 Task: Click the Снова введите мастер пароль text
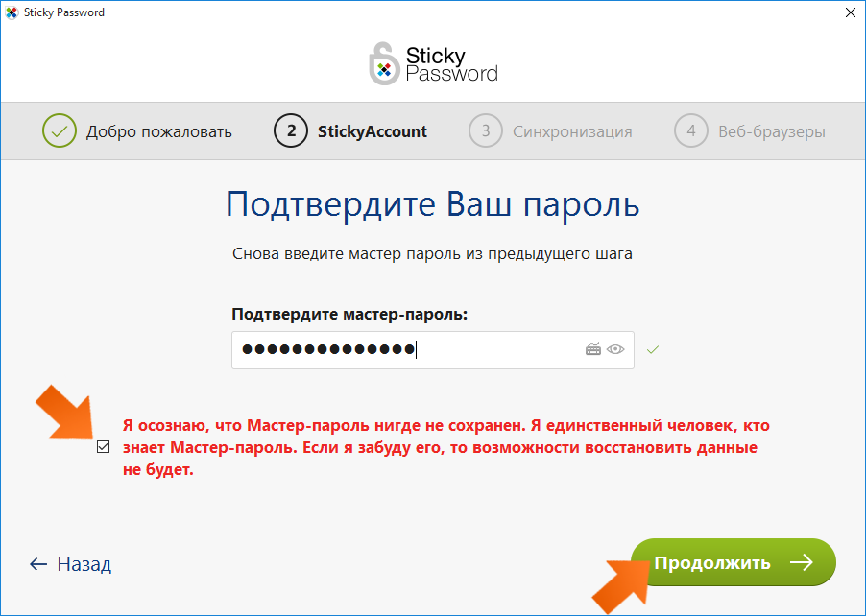(432, 254)
